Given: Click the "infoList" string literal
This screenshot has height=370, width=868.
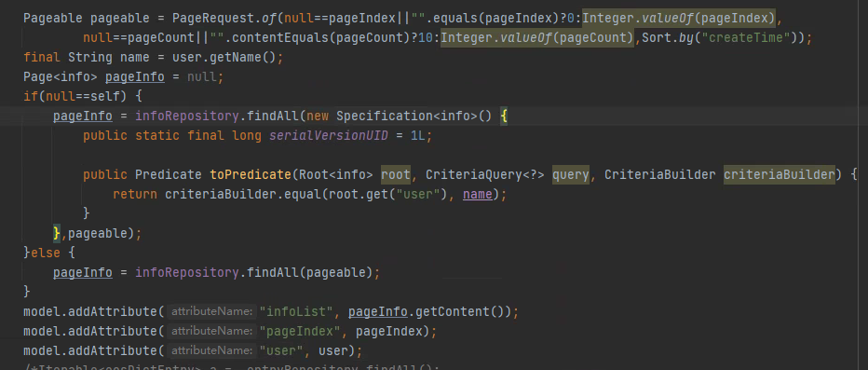Looking at the screenshot, I should (296, 312).
